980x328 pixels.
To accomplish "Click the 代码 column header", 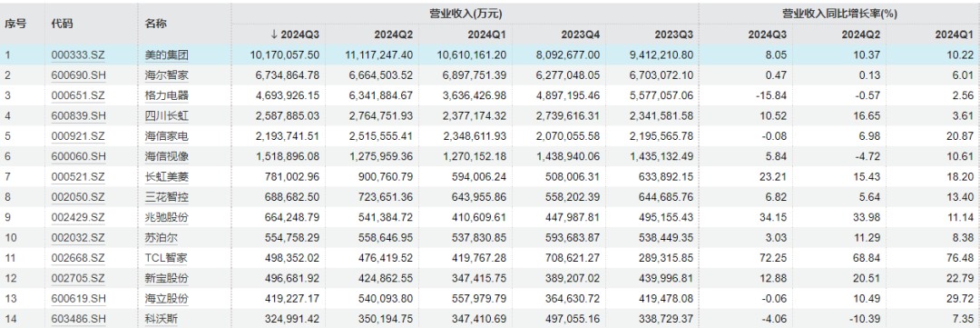I will pyautogui.click(x=62, y=24).
